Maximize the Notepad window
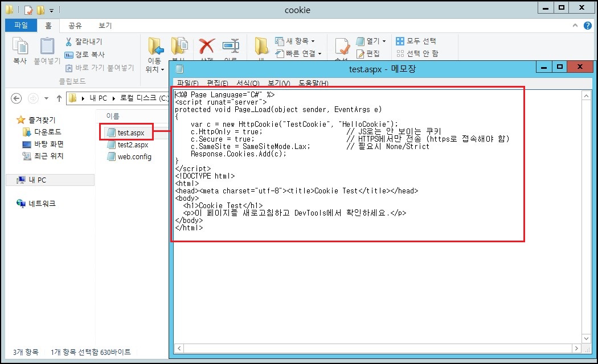Image resolution: width=598 pixels, height=364 pixels. click(559, 67)
